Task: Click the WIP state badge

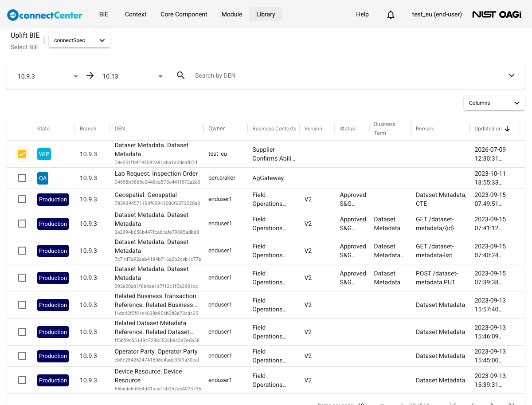Action: 44,154
